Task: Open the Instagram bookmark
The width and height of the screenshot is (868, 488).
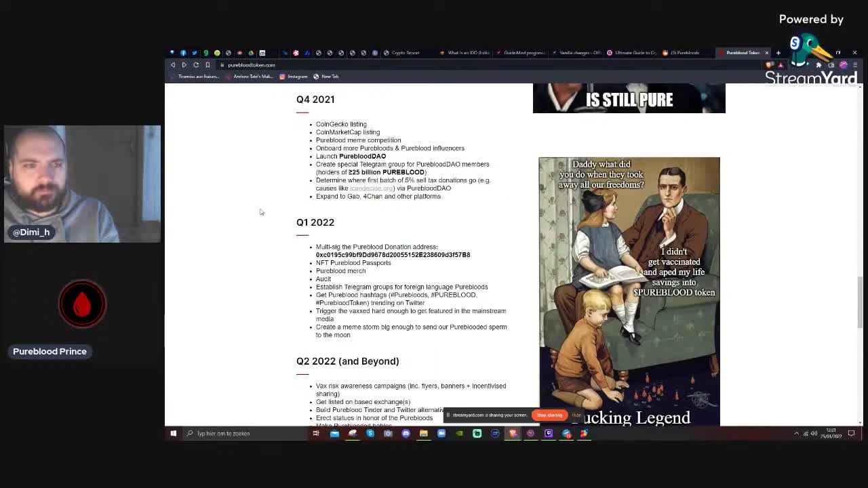Action: (294, 77)
